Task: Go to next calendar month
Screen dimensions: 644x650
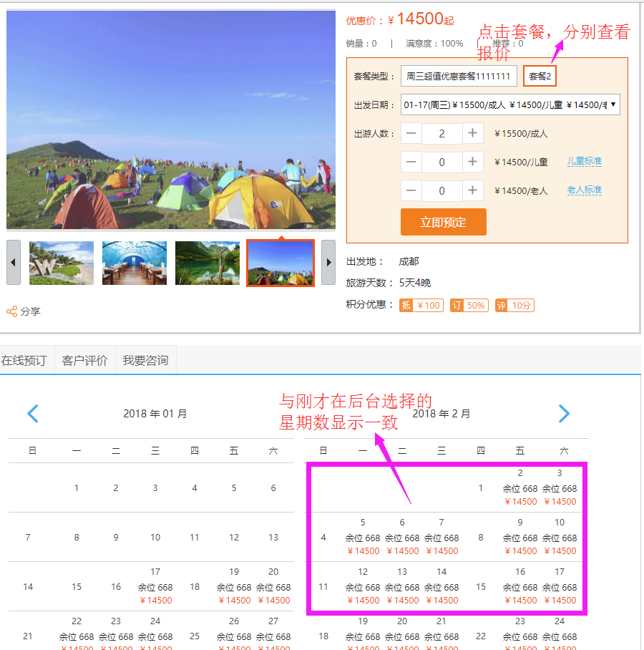Action: pyautogui.click(x=565, y=414)
